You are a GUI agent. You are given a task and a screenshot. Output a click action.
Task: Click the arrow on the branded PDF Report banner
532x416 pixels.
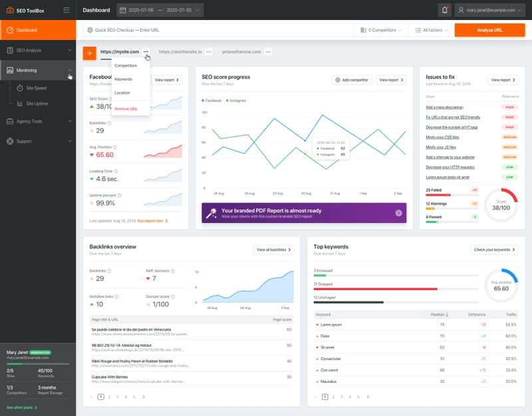click(398, 213)
